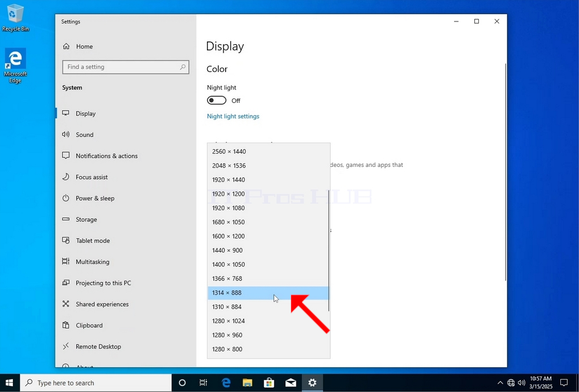Open the Recycle Bin desktop icon

(15, 18)
